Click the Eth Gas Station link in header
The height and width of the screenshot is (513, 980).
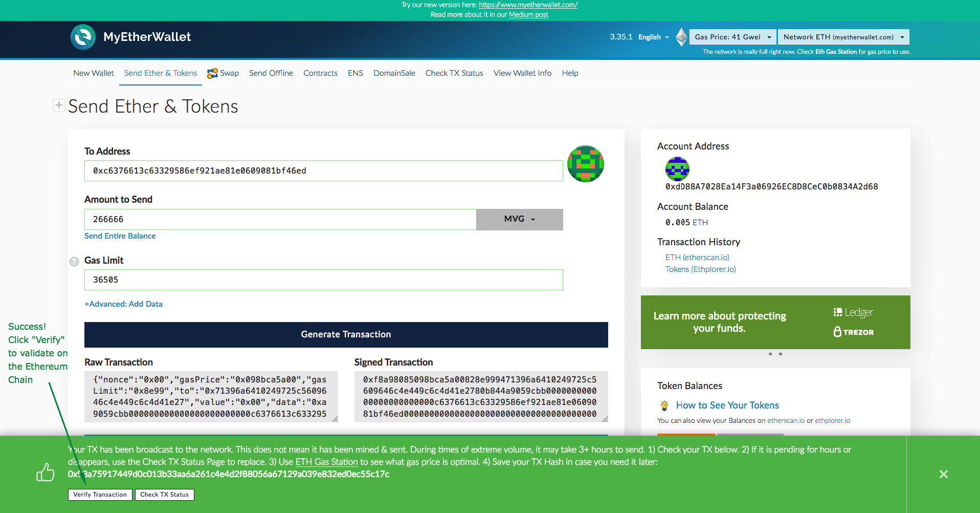pos(836,52)
